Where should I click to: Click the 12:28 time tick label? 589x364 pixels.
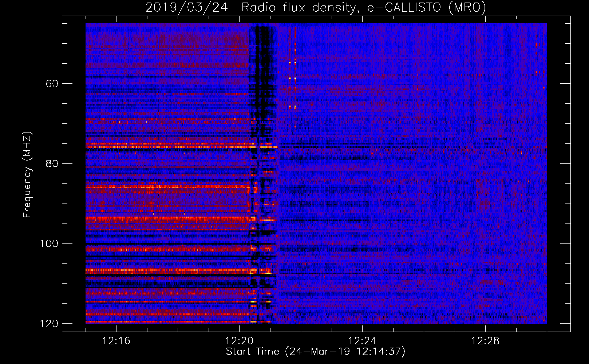pyautogui.click(x=485, y=341)
